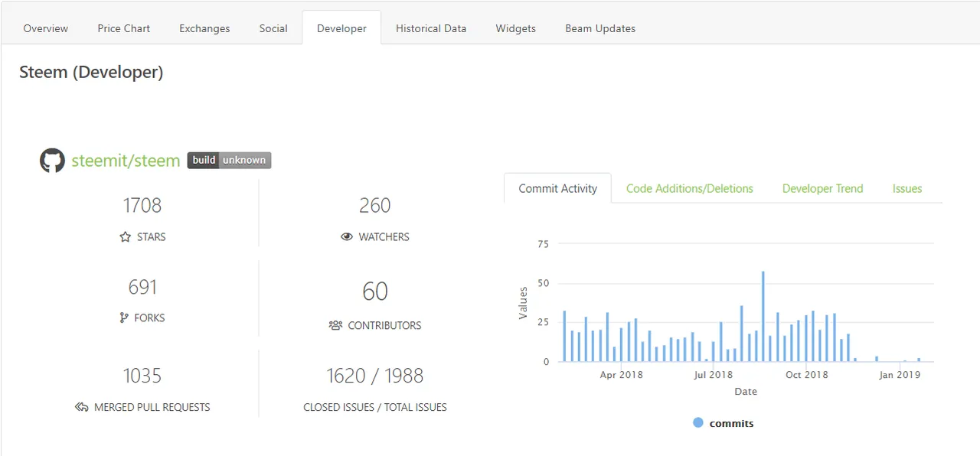Click the fork branch icon beside FORKS
Screen dimensions: 980x456
pyautogui.click(x=124, y=318)
